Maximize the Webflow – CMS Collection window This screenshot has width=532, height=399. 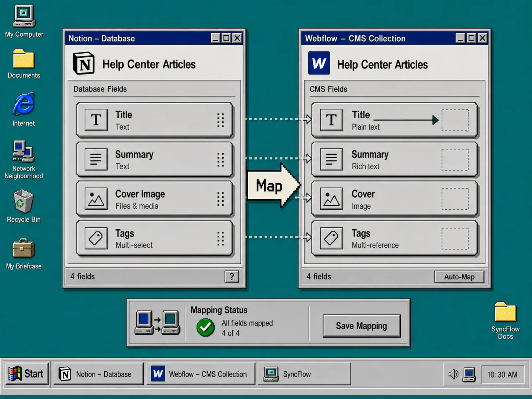coord(471,38)
